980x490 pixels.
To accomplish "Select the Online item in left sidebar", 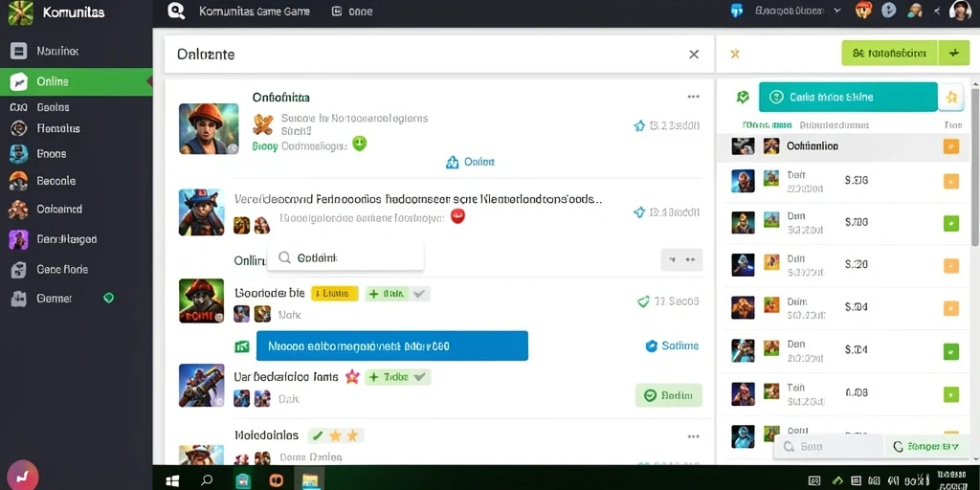I will coord(77,82).
